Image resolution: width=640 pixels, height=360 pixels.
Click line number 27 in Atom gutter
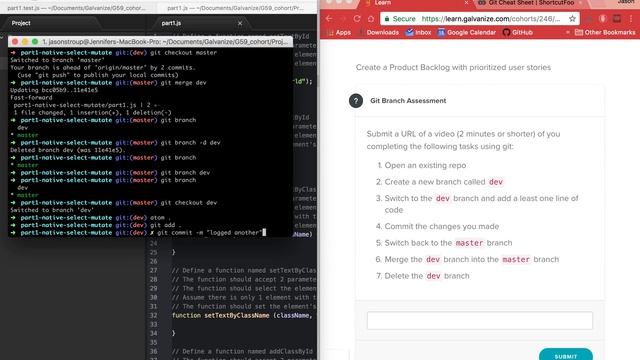point(153,270)
